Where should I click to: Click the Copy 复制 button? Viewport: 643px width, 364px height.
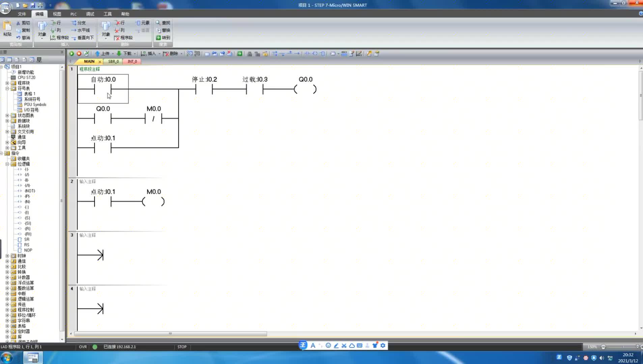coord(23,30)
